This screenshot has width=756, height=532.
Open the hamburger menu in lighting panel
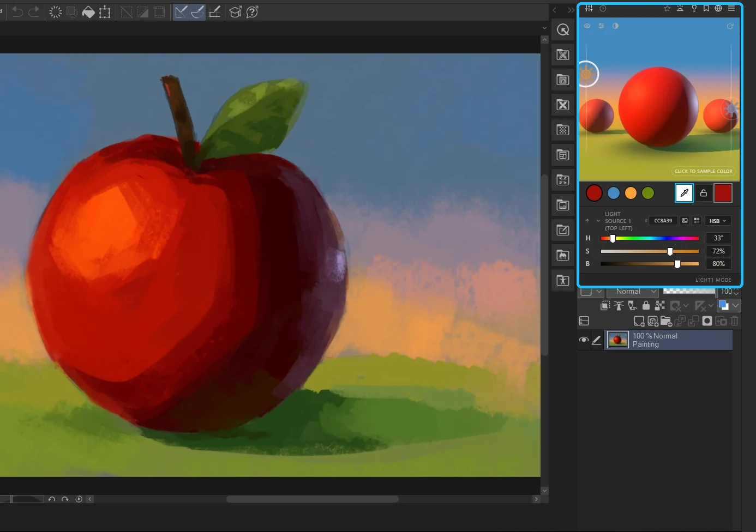click(731, 8)
